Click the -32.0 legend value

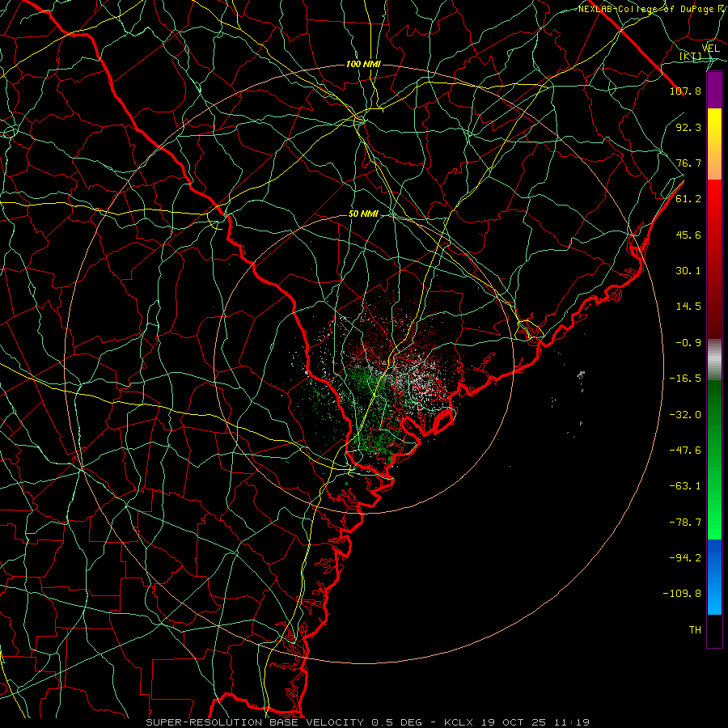(685, 415)
